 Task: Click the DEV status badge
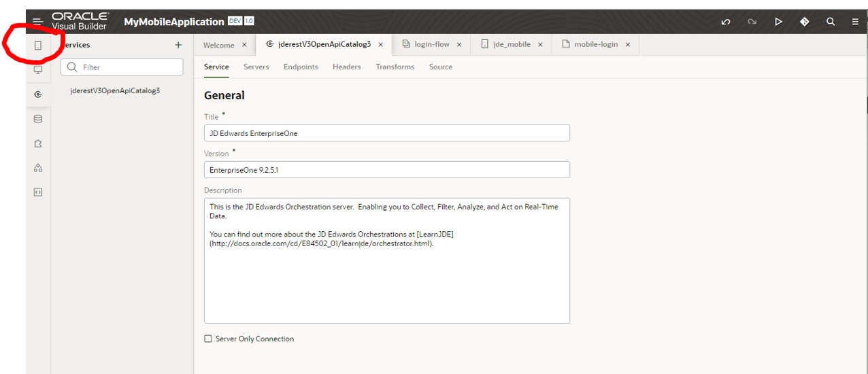click(235, 22)
